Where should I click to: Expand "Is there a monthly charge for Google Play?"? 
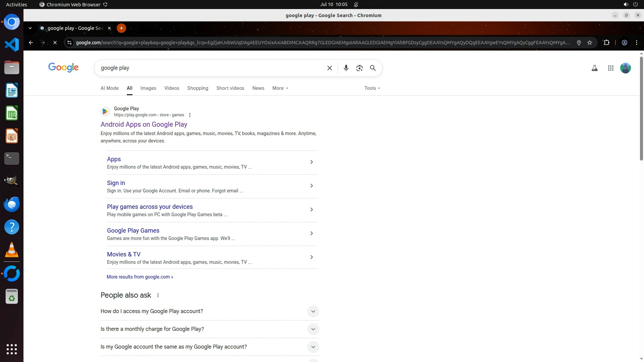tap(313, 329)
